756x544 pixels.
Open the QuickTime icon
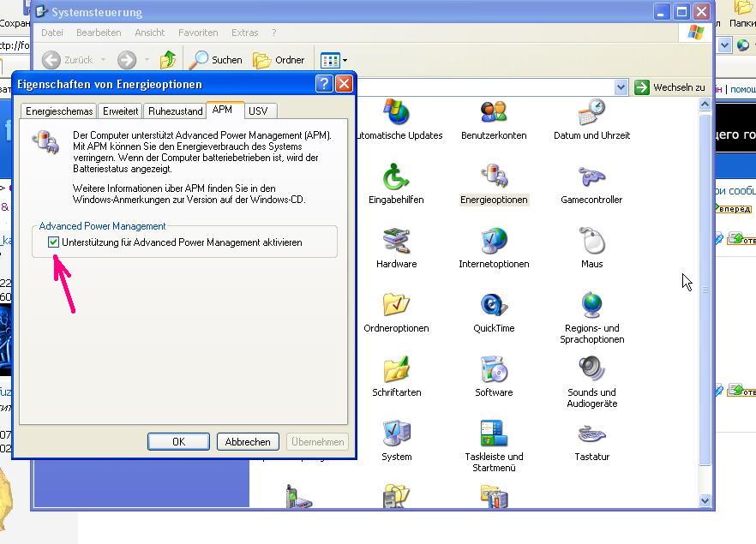[x=494, y=307]
